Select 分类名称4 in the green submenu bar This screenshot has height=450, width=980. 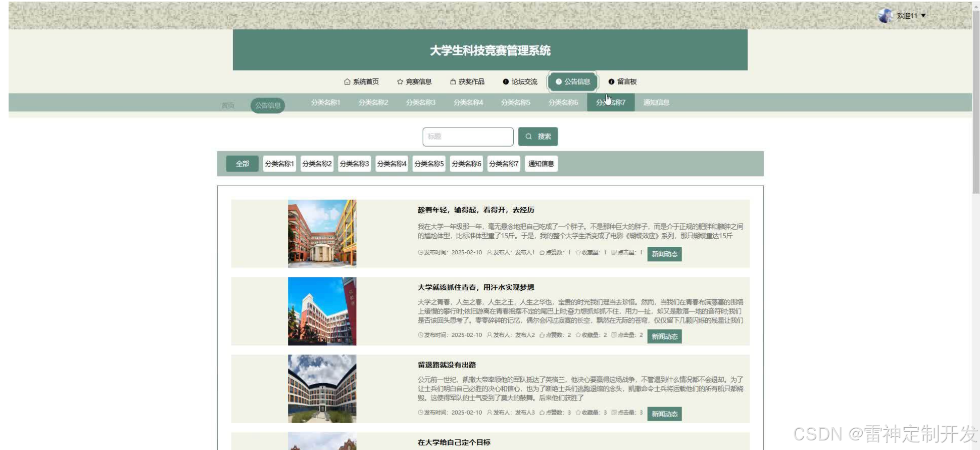[468, 102]
